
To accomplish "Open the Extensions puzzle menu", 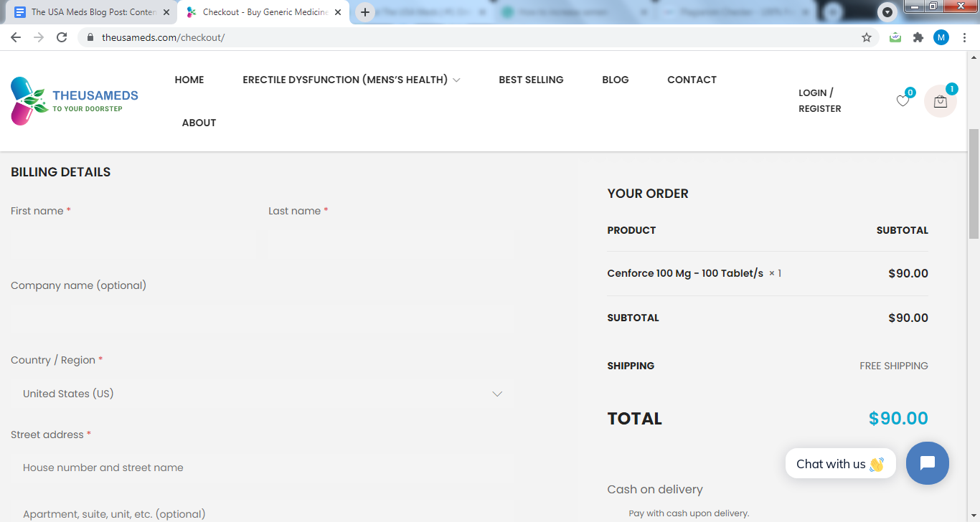I will pyautogui.click(x=918, y=37).
